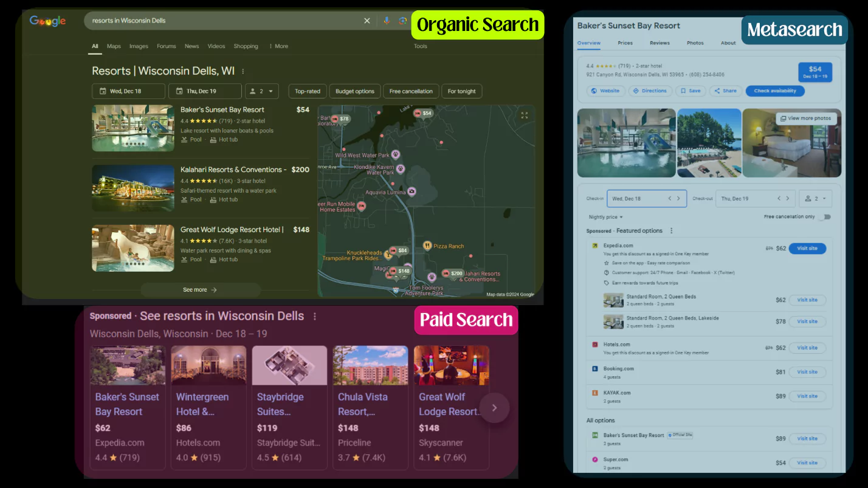Click the Google logo
The image size is (868, 488).
47,21
